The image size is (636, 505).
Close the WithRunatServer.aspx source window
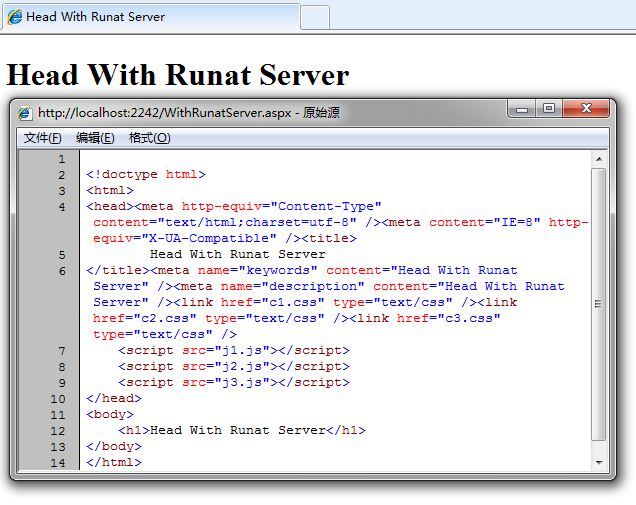[586, 108]
